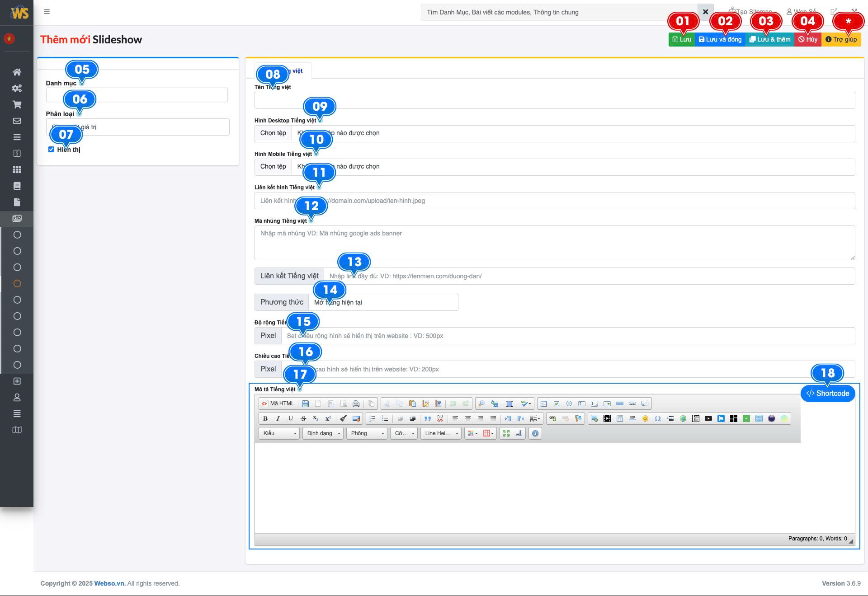Uncheck the Hiển thị checkbox
This screenshot has width=868, height=596.
click(x=51, y=150)
